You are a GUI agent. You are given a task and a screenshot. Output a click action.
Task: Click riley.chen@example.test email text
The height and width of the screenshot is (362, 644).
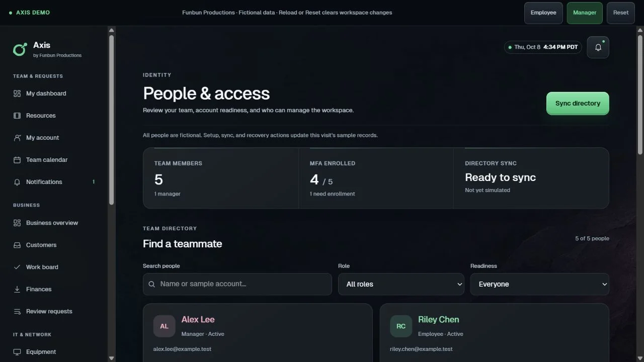pos(421,349)
